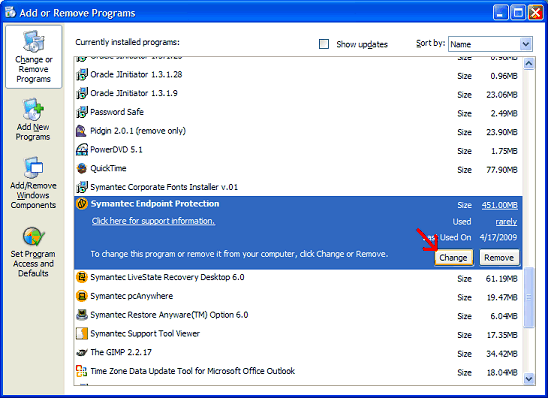Click Symantec LiveState Recovery Desktop icon
The height and width of the screenshot is (398, 548).
(82, 277)
